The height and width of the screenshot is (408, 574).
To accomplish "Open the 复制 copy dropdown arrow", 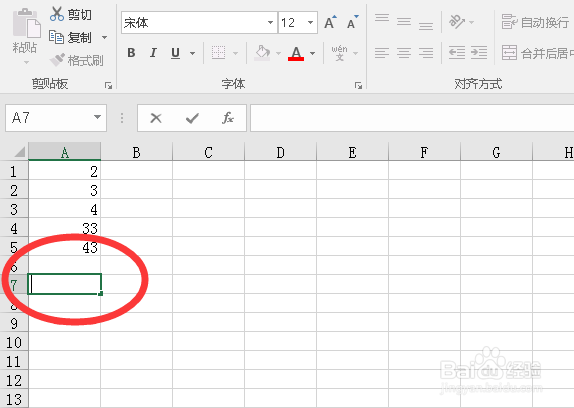I will pos(104,37).
